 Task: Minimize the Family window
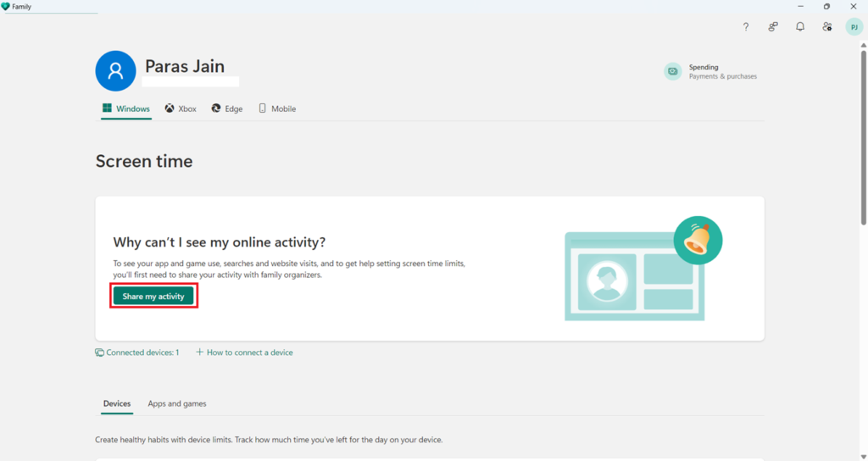800,7
